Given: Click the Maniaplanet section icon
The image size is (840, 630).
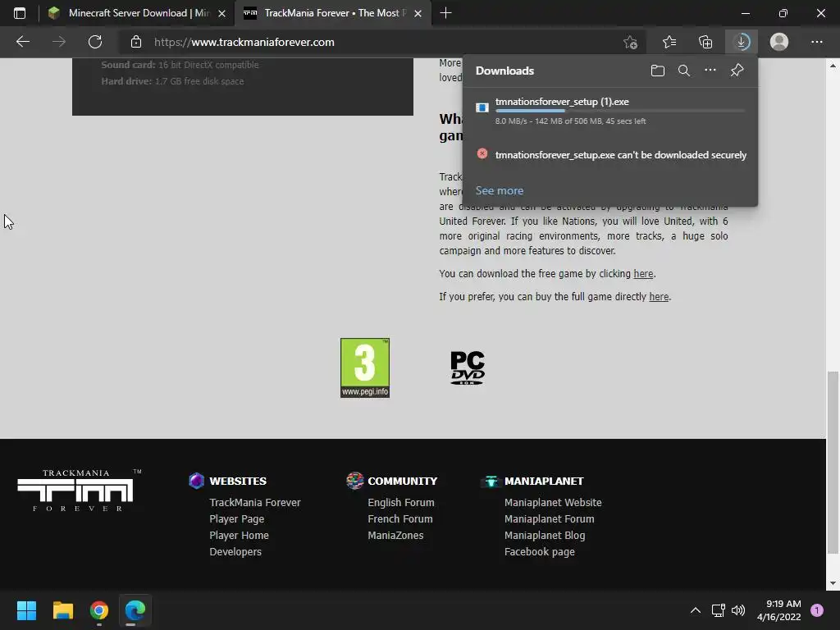Looking at the screenshot, I should (x=491, y=481).
